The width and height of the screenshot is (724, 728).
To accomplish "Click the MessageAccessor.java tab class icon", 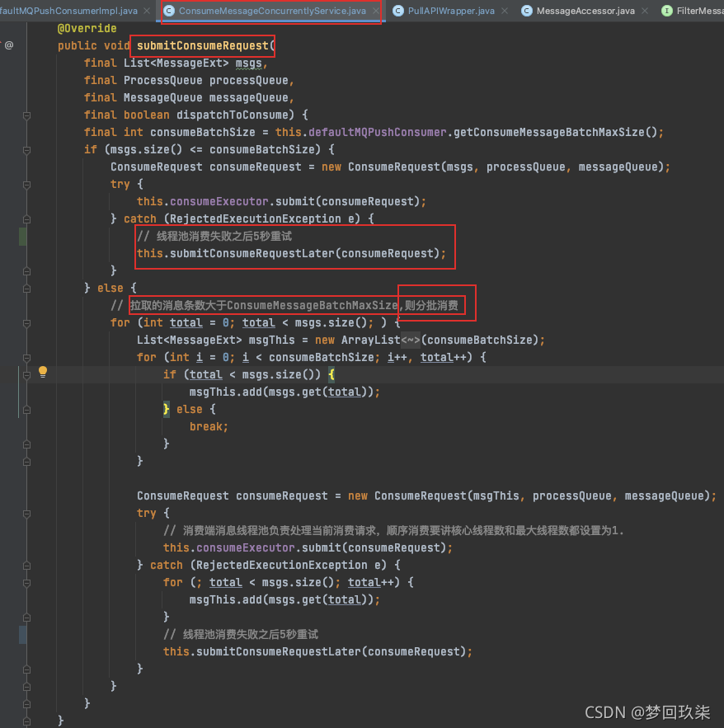I will click(x=526, y=11).
